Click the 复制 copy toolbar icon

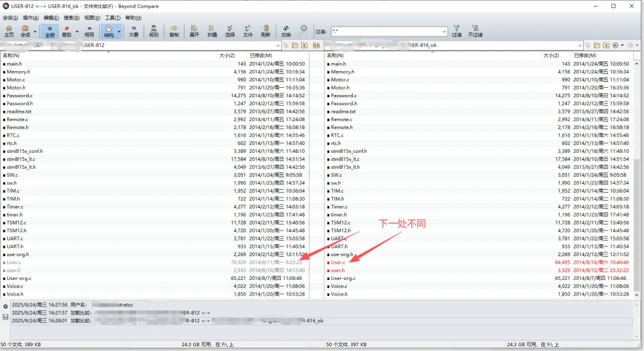click(x=174, y=31)
